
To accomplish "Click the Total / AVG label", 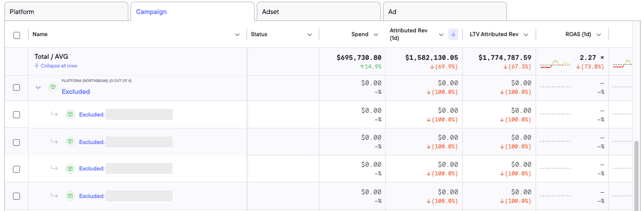I will click(x=52, y=57).
